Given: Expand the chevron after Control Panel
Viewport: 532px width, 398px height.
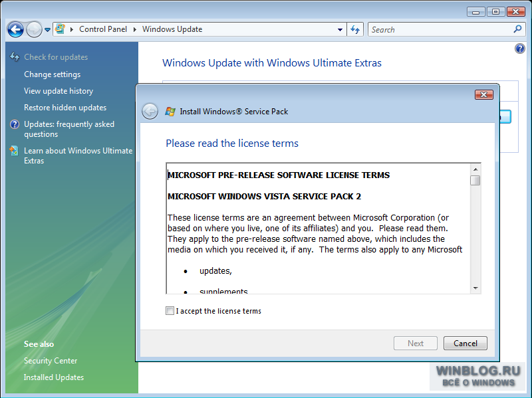Looking at the screenshot, I should point(135,29).
